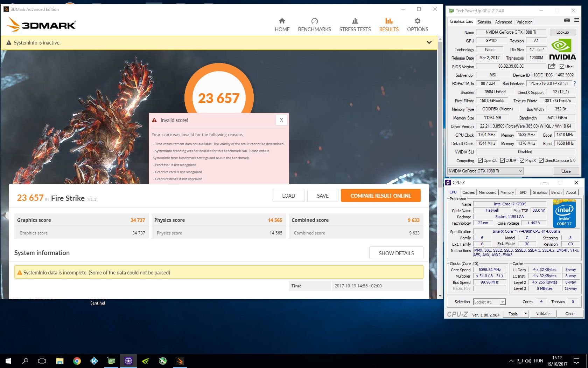Take a GPU-Z screenshot with camera icon
This screenshot has width=588, height=368.
point(567,20)
